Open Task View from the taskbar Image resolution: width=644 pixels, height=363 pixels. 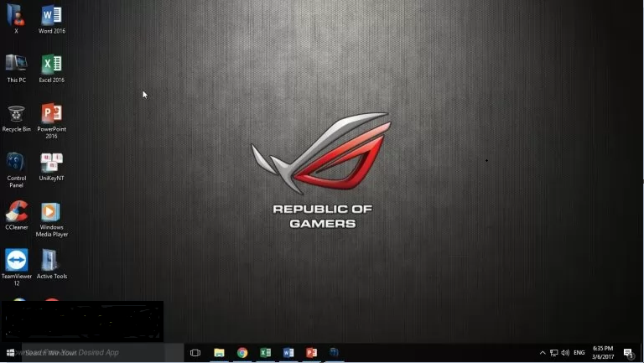tap(195, 353)
